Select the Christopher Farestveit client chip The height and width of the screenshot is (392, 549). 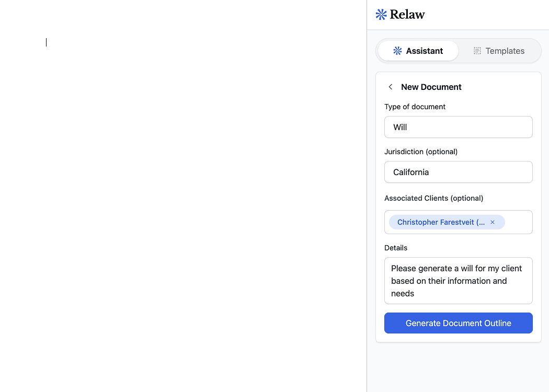coord(440,222)
